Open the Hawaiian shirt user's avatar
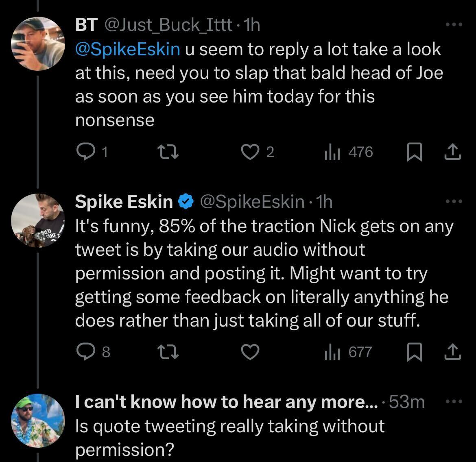 [x=37, y=421]
